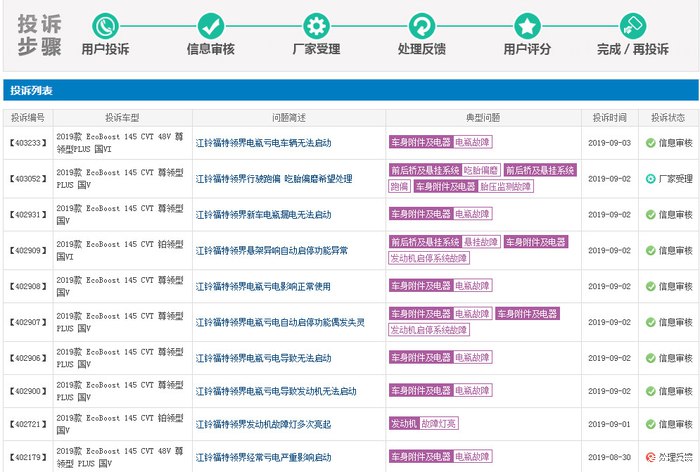Viewport: 700px width, 472px height.
Task: Click the 胎压监测故障 tag in row 403052
Action: pyautogui.click(x=505, y=186)
